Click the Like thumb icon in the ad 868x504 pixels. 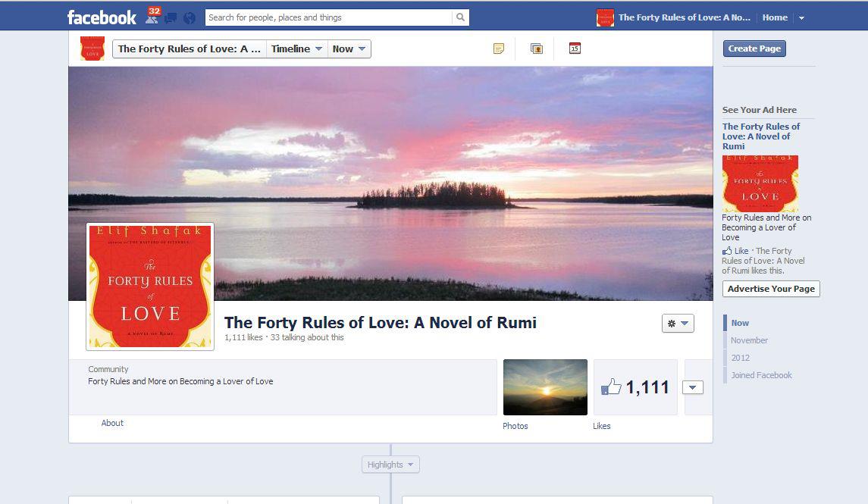click(x=727, y=251)
